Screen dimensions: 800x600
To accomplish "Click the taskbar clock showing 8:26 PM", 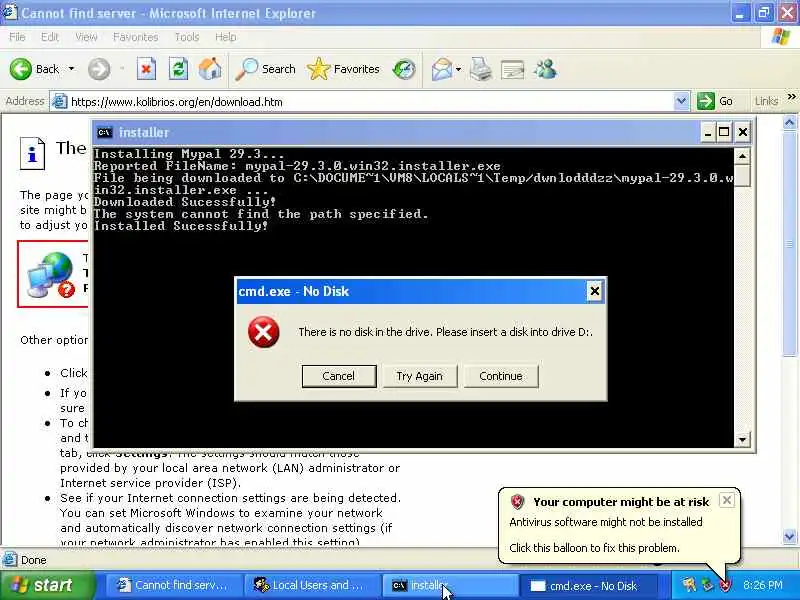I will coord(763,585).
